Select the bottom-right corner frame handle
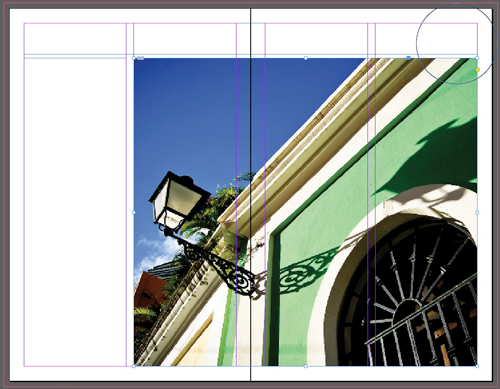 click(x=477, y=366)
